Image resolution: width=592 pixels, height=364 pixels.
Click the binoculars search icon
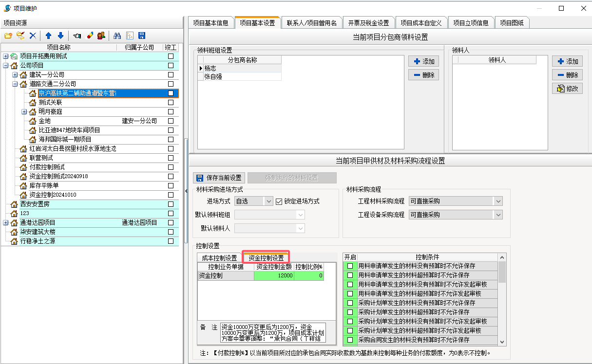[x=117, y=36]
